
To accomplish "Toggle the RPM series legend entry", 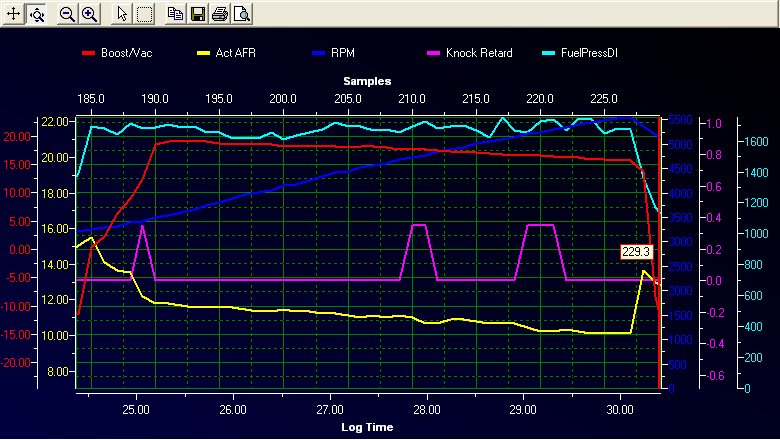I will [x=342, y=53].
